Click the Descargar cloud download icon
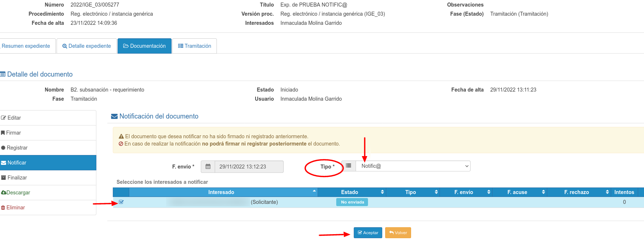644x240 pixels. point(4,193)
